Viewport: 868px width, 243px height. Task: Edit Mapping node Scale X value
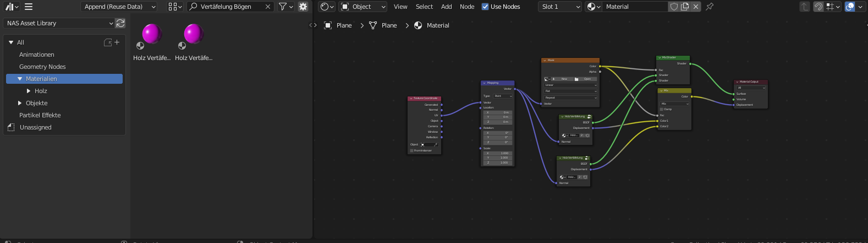click(497, 153)
